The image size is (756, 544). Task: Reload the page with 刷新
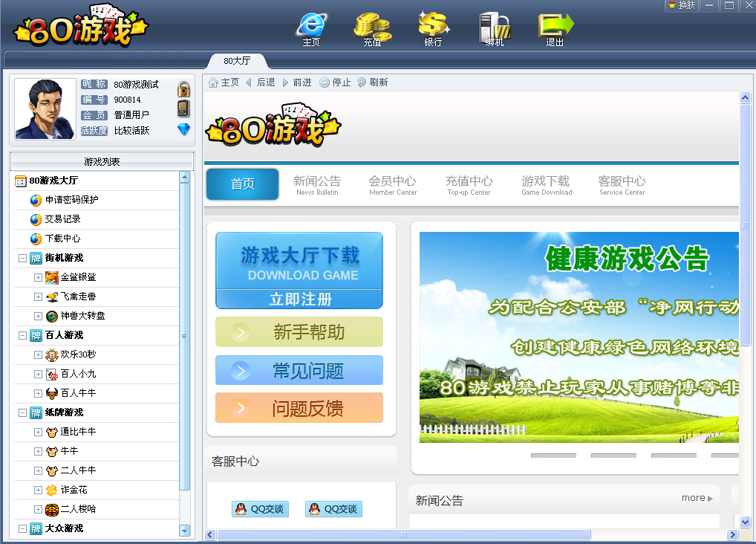[x=373, y=82]
